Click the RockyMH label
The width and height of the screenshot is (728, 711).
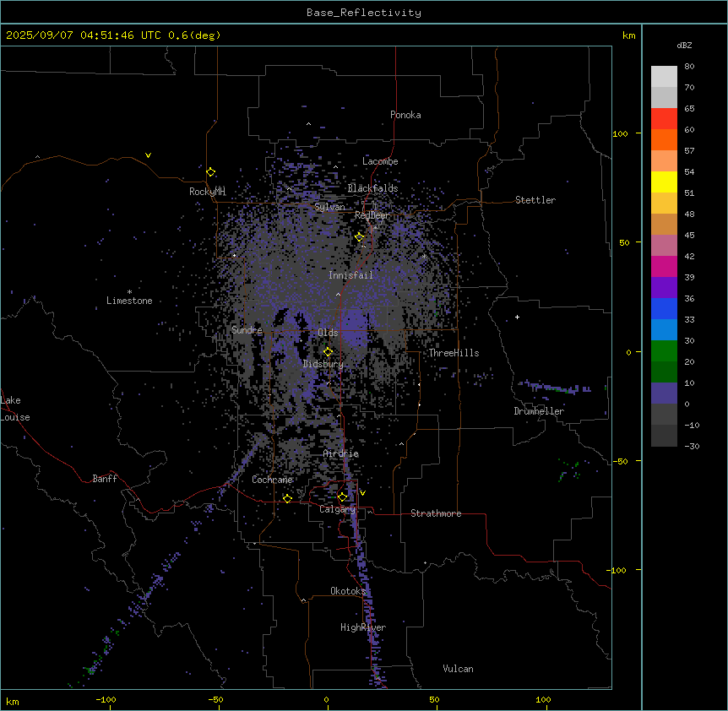tap(207, 191)
